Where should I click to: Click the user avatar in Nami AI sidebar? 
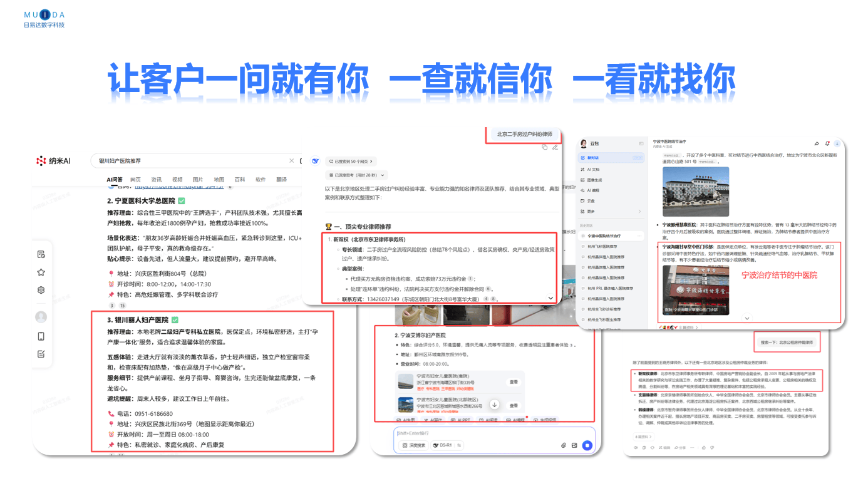tap(41, 317)
